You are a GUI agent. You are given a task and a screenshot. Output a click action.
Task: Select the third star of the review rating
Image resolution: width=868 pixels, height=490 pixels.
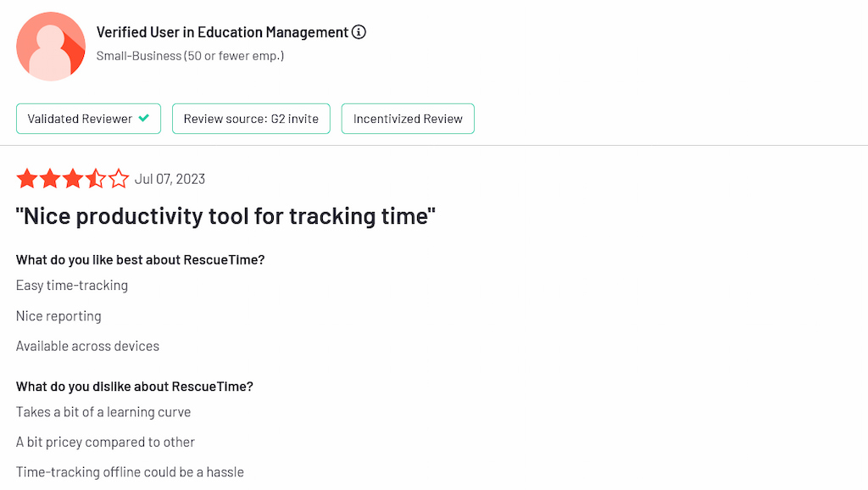(72, 178)
